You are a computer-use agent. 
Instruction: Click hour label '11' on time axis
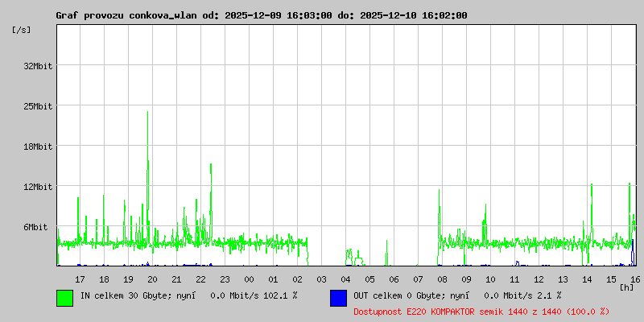pyautogui.click(x=515, y=279)
